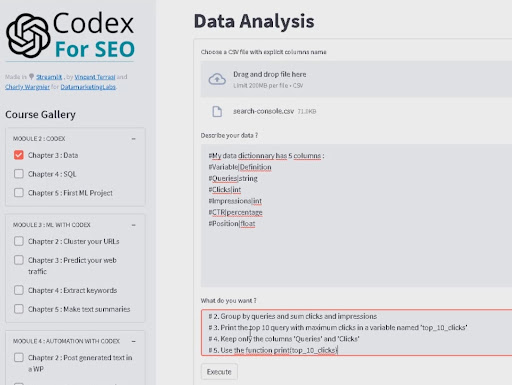The width and height of the screenshot is (512, 385).
Task: Click the cloud upload icon
Action: 217,79
